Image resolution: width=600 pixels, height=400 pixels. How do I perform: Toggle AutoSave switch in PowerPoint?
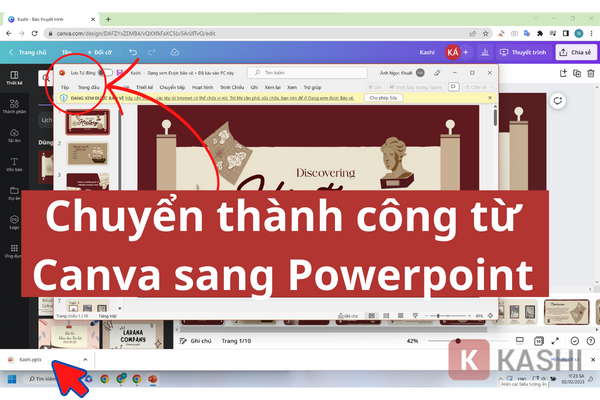[105, 73]
